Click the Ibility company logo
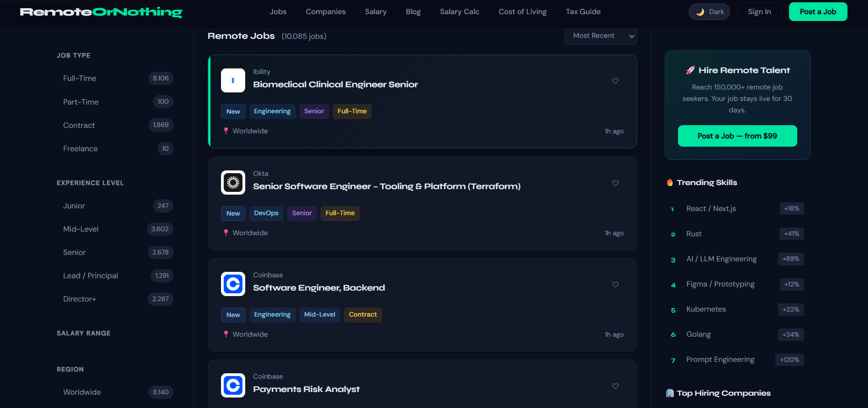Image resolution: width=868 pixels, height=408 pixels. coord(233,80)
